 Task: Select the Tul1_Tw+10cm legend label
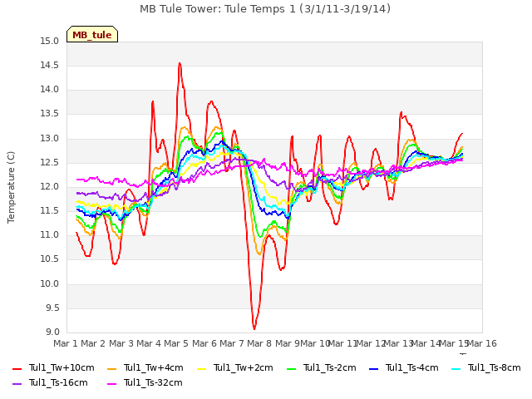(x=62, y=367)
